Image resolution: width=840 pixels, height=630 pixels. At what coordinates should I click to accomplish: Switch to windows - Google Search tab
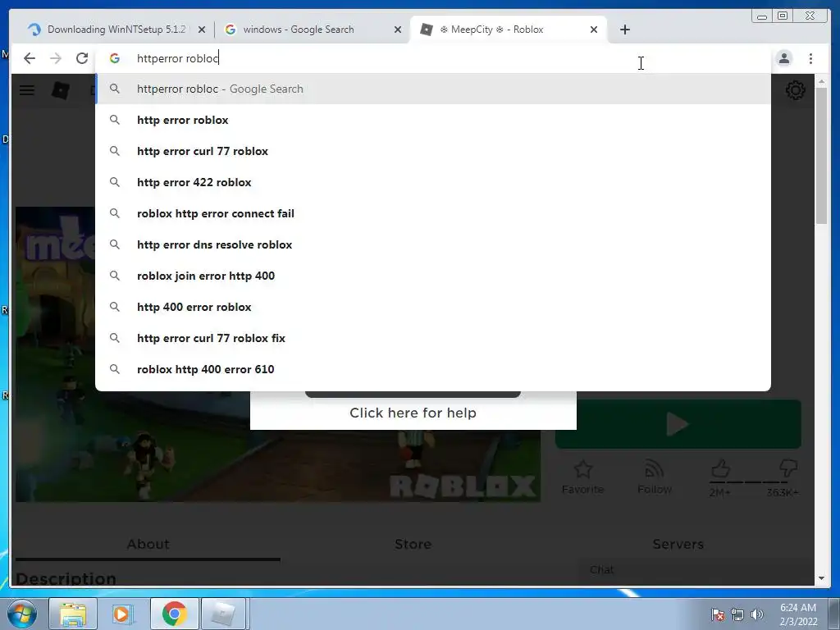[x=311, y=30]
